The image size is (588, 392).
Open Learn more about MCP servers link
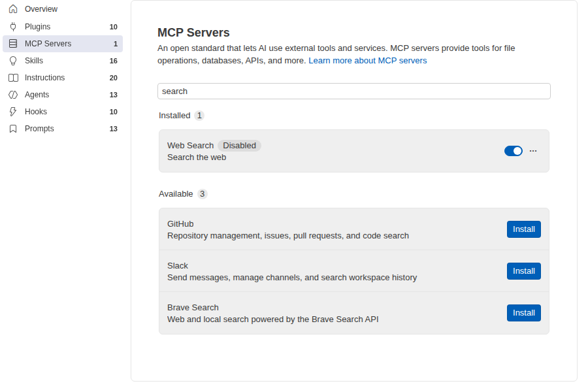(x=367, y=61)
